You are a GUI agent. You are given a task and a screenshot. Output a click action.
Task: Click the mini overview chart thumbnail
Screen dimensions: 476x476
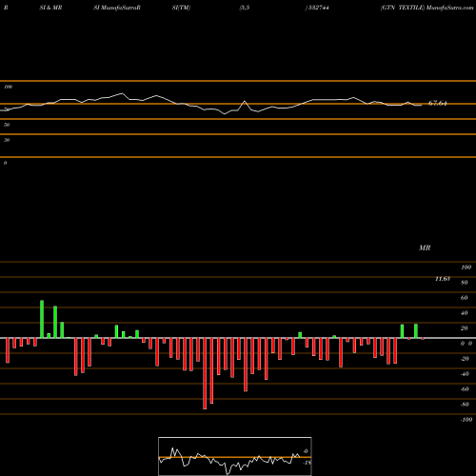pos(235,456)
